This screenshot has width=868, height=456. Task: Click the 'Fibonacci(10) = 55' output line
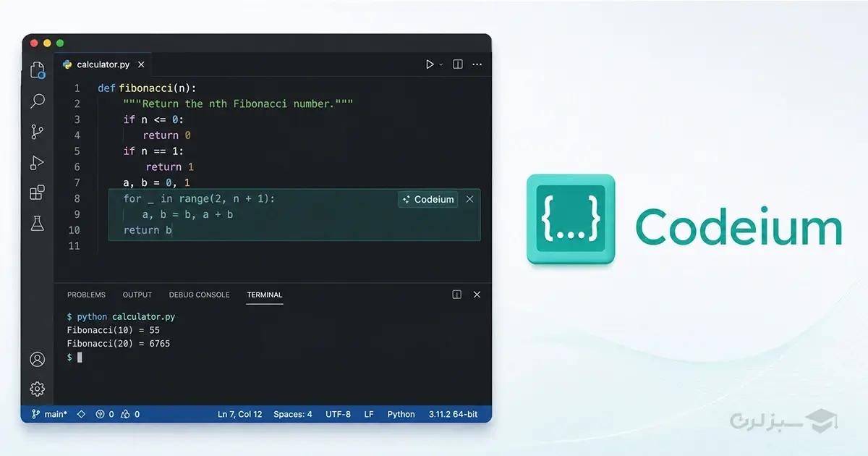(113, 330)
